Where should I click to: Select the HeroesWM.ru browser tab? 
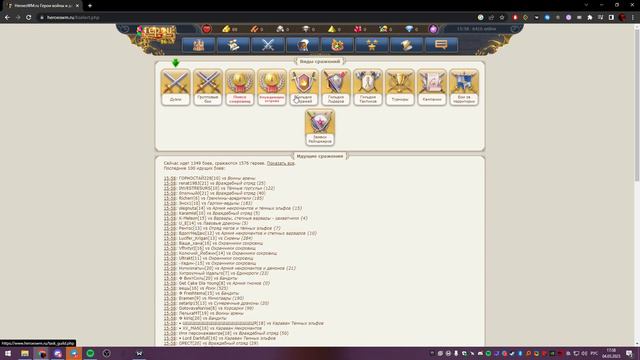(x=41, y=6)
